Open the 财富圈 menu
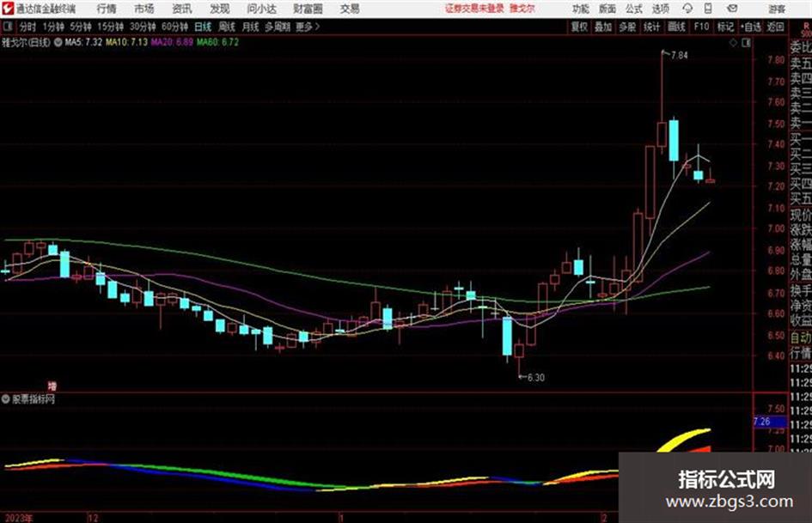Screen dimensions: 812x523 click(308, 9)
